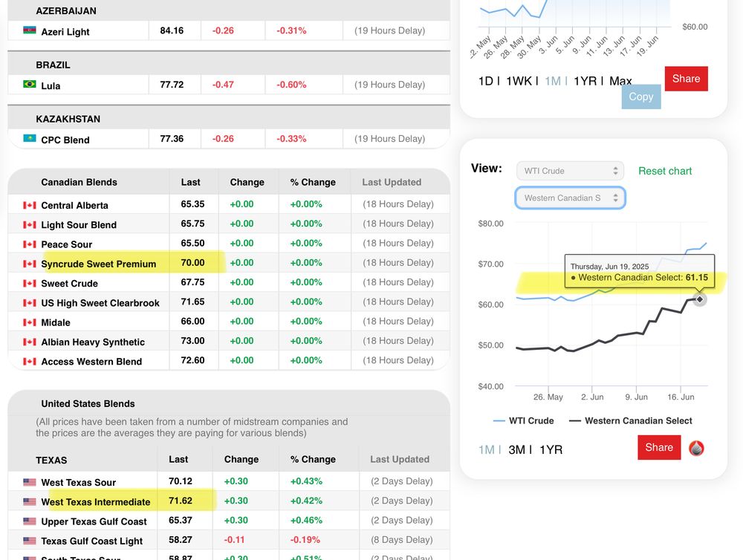This screenshot has width=743, height=560.
Task: Click the % Change header in Canadian Blends table
Action: (313, 182)
